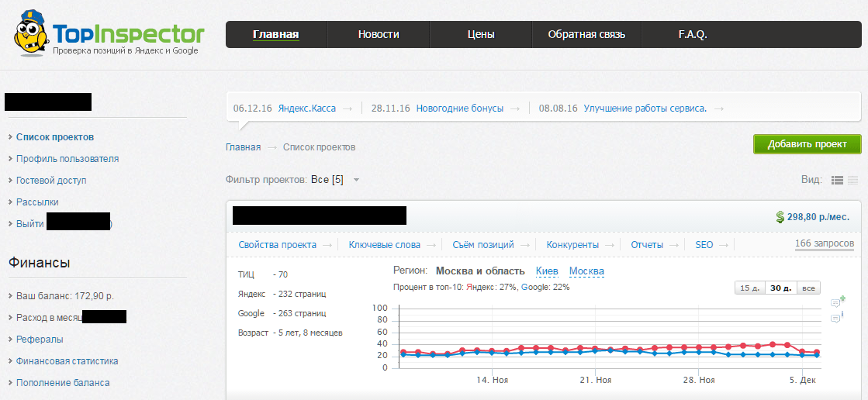Click the green dollar sign icon

780,217
